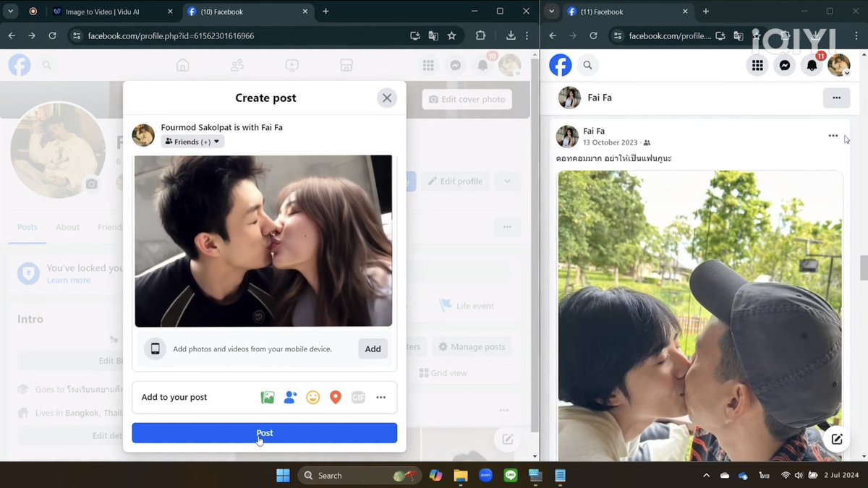868x488 pixels.
Task: Open the Windows Start button
Action: pos(283,475)
